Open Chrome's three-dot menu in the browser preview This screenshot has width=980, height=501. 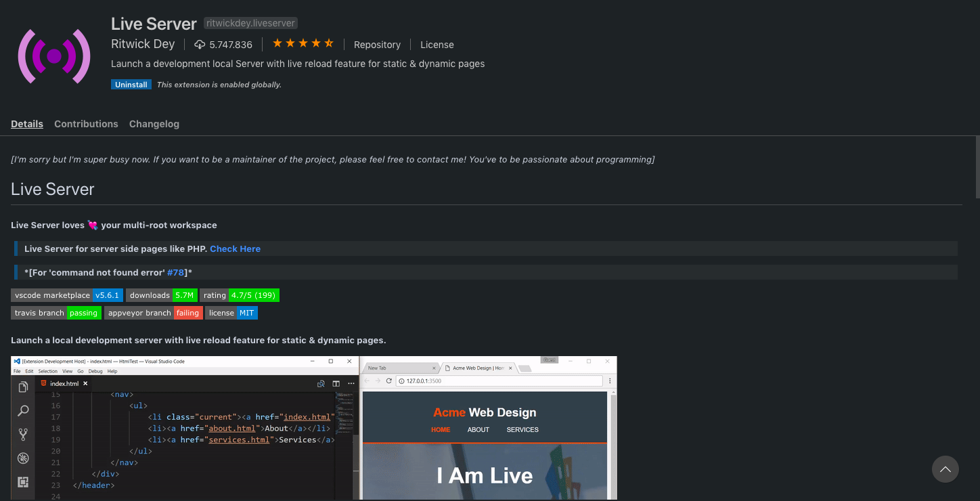coord(610,381)
